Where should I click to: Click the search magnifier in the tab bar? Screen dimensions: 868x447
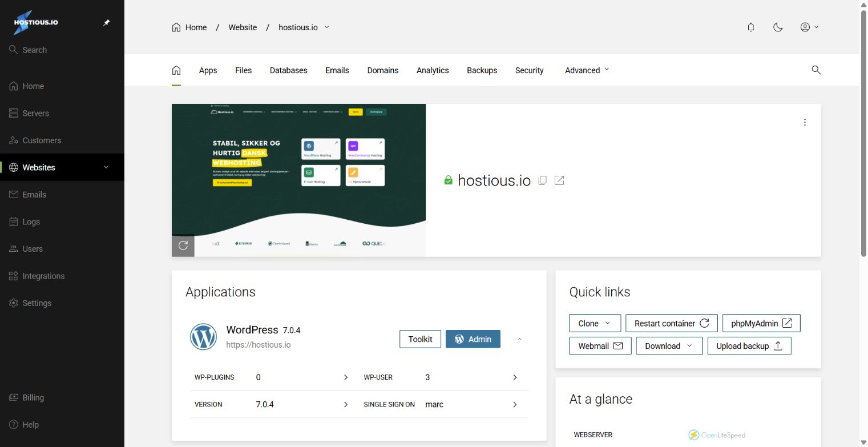[x=816, y=70]
